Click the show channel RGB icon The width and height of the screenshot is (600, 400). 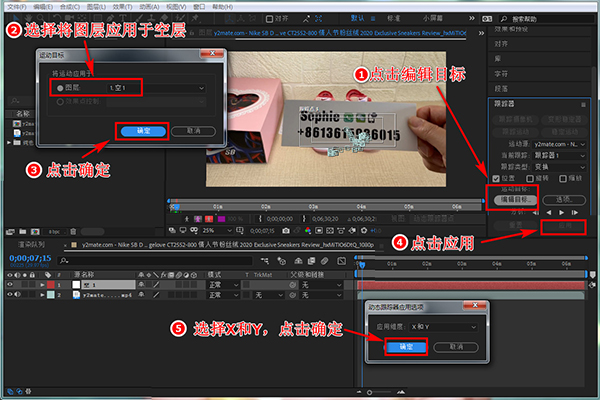[308, 230]
